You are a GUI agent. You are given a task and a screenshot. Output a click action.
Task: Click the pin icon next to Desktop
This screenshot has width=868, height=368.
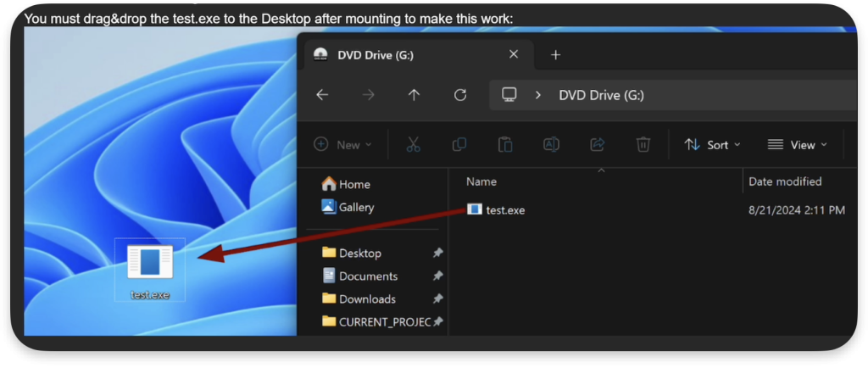[438, 253]
